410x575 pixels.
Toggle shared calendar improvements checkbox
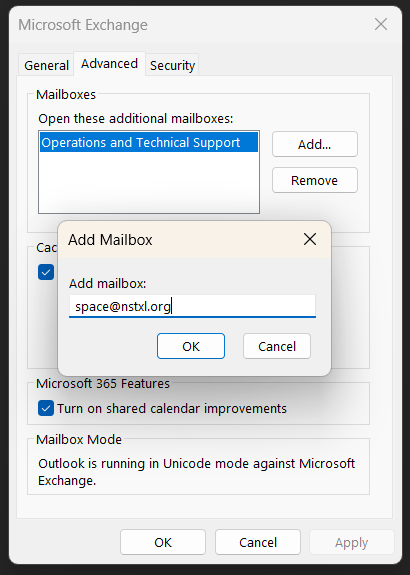(46, 408)
